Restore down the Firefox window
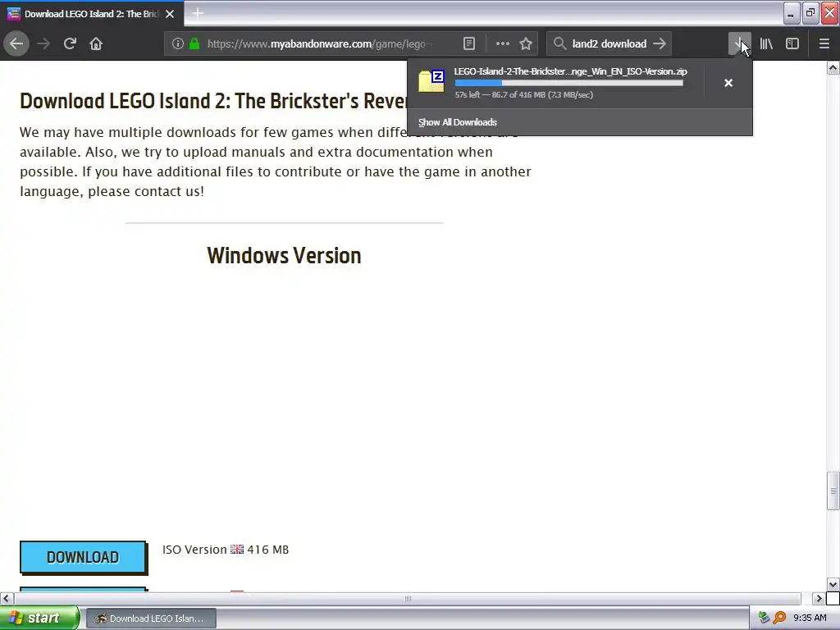The height and width of the screenshot is (630, 840). pyautogui.click(x=810, y=13)
